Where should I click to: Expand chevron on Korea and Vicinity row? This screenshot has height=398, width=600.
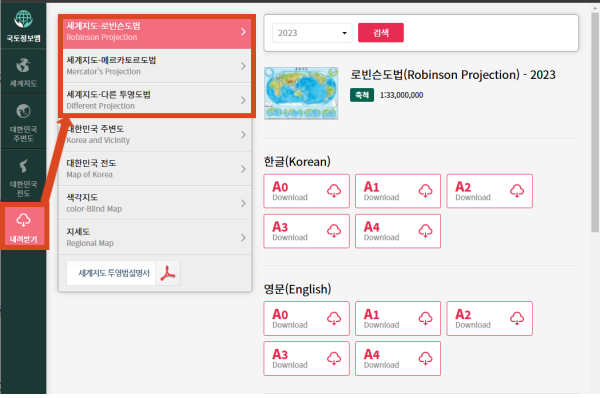coord(243,135)
